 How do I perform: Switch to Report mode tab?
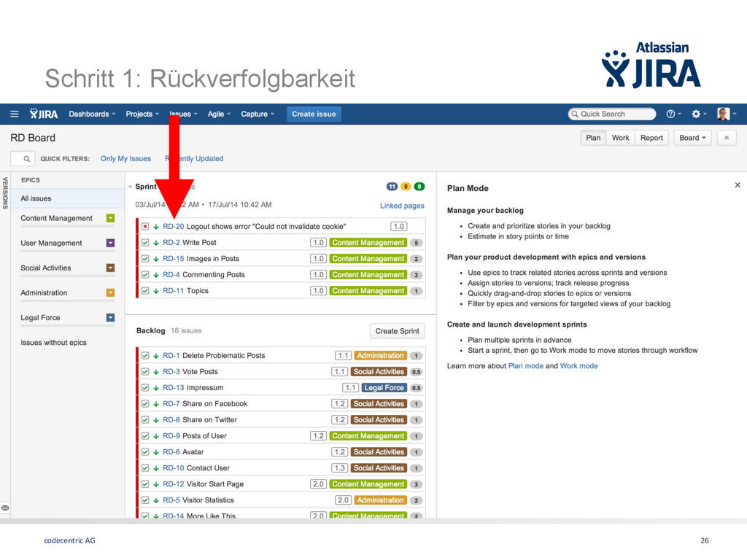[651, 138]
